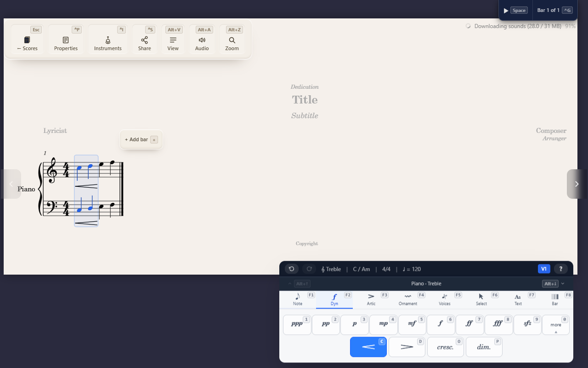Open the Properties panel
This screenshot has width=588, height=368.
tap(66, 40)
